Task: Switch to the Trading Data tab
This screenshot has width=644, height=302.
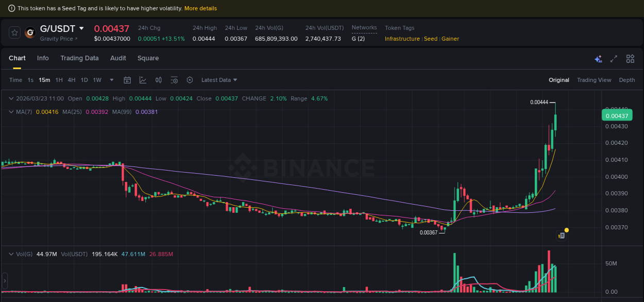Action: coord(79,58)
